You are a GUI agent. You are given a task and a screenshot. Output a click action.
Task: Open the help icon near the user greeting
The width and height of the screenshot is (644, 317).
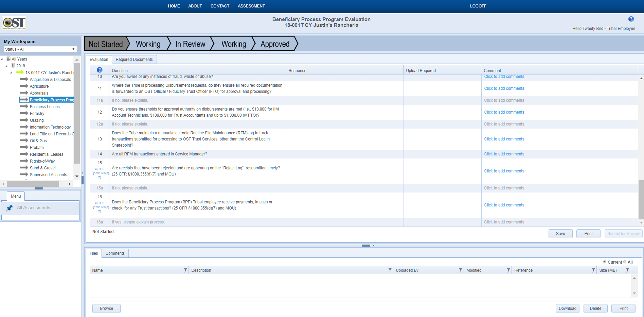tap(631, 19)
